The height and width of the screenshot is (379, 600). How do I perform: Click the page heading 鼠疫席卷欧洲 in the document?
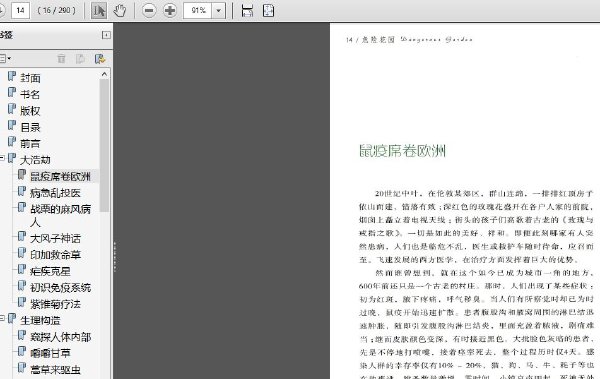(403, 151)
